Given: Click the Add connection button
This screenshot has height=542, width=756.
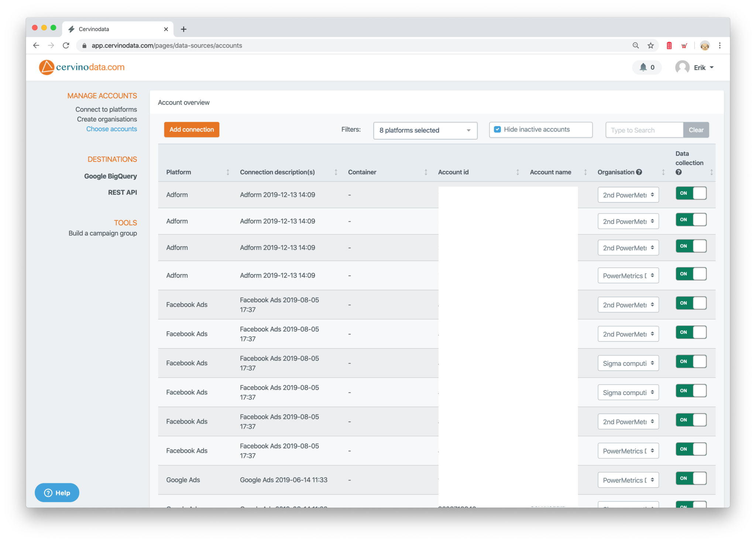Looking at the screenshot, I should pyautogui.click(x=191, y=130).
